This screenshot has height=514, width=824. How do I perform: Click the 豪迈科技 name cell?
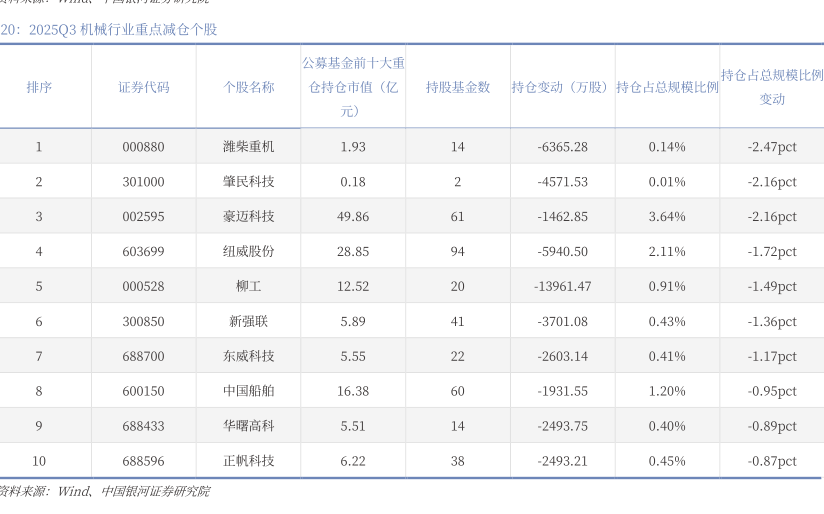pos(248,217)
